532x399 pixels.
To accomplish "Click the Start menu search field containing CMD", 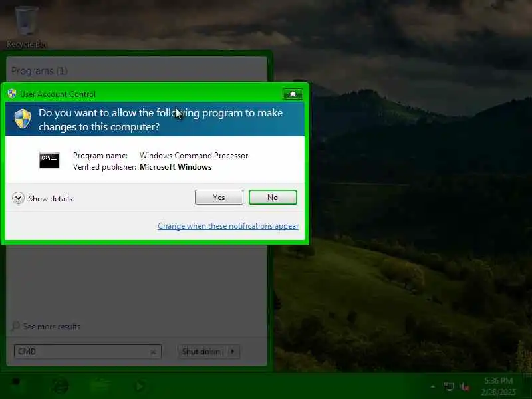I will click(x=88, y=352).
